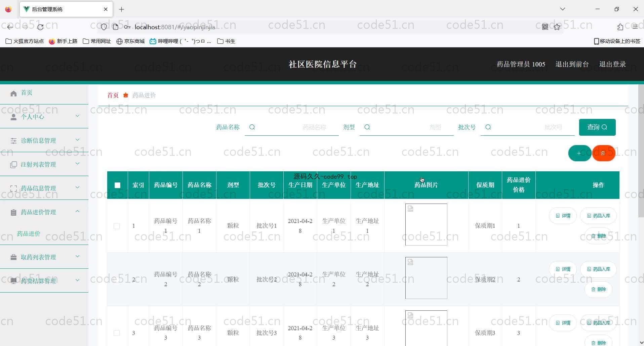Check the checkbox for row 1
The image size is (644, 346).
[x=117, y=226]
